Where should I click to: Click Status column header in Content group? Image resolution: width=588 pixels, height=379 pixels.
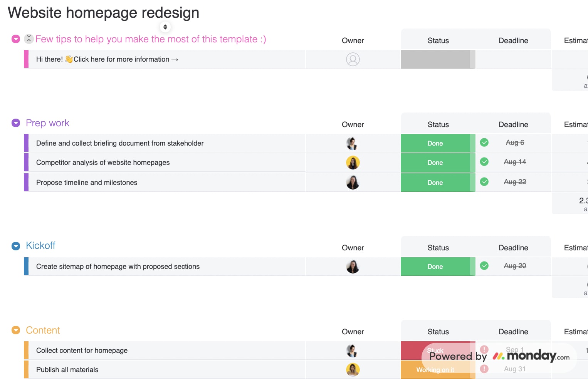pyautogui.click(x=438, y=332)
